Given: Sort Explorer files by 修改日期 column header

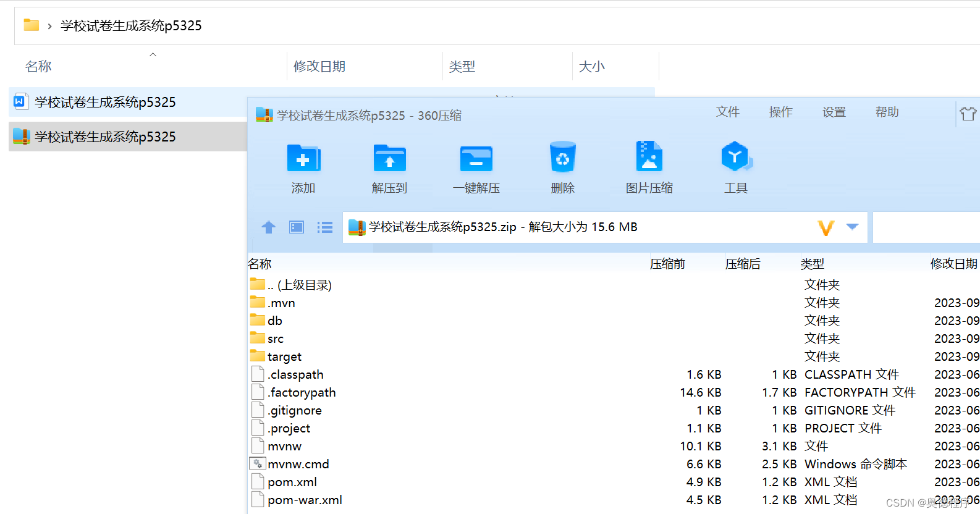Looking at the screenshot, I should coord(365,66).
